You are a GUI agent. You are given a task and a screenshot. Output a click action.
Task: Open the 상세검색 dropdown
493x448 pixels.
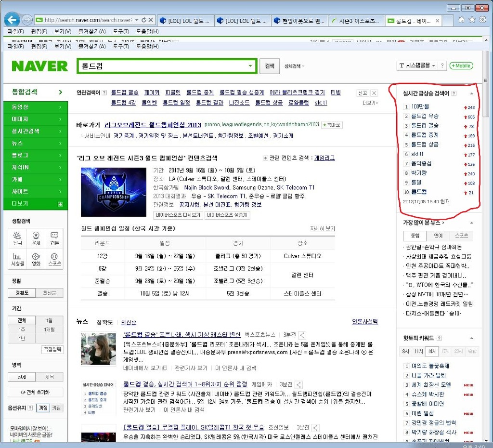coord(294,66)
